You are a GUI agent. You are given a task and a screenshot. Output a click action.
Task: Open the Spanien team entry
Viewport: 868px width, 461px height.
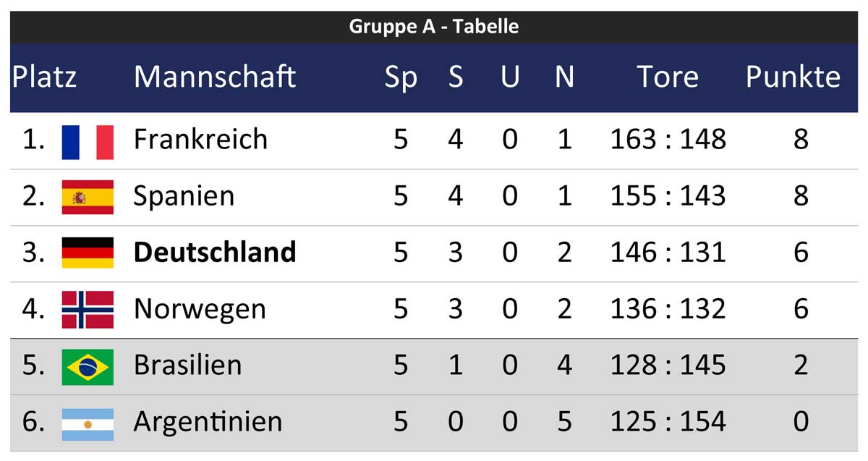pos(184,196)
